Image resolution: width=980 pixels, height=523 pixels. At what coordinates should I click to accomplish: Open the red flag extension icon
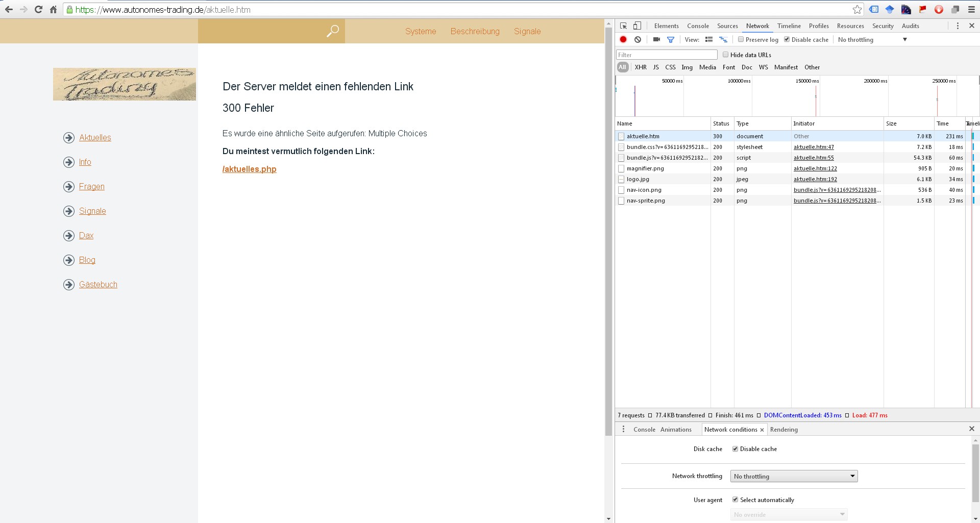point(922,10)
